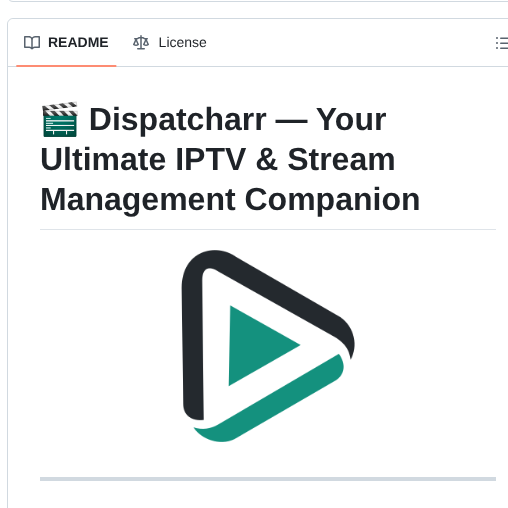This screenshot has height=508, width=508.
Task: Click the Dispatcharr play logo image
Action: [x=268, y=346]
